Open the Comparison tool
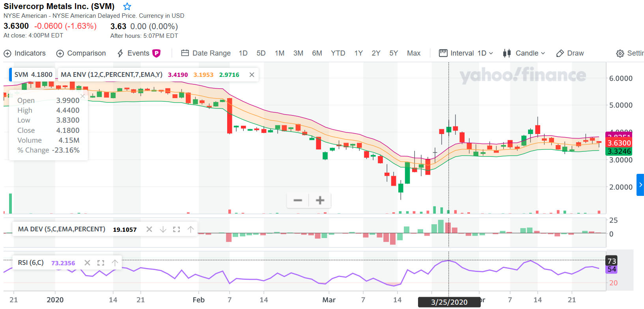Viewport: 644px width, 309px height. [81, 53]
